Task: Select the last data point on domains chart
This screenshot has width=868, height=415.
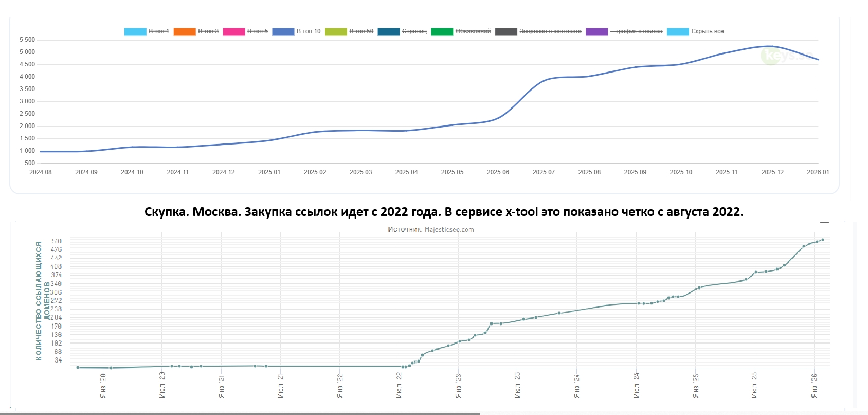Action: [823, 240]
